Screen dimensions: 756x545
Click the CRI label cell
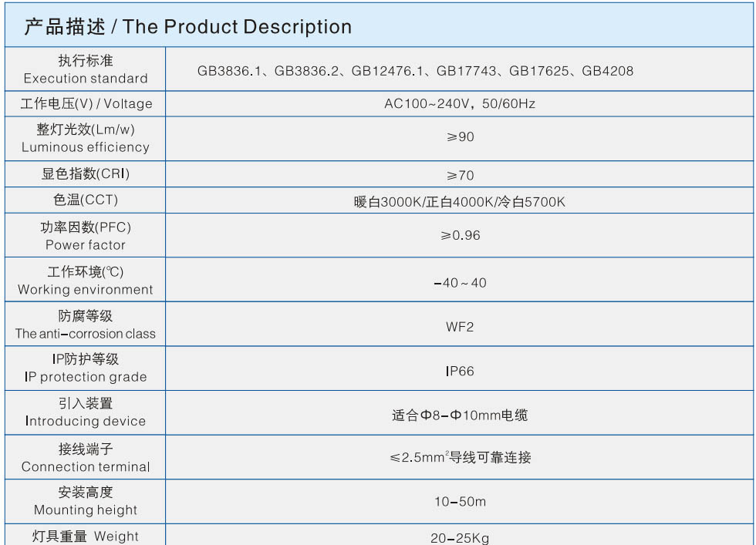(85, 174)
